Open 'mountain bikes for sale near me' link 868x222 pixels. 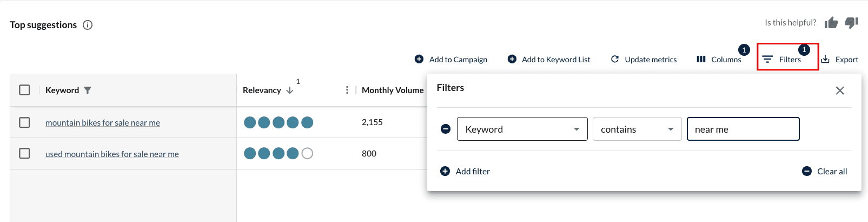103,123
